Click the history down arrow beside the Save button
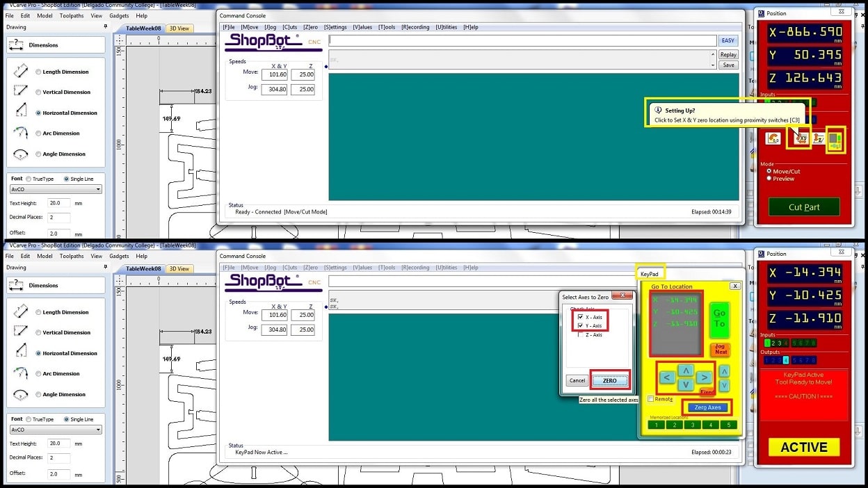868x488 pixels. (x=713, y=65)
